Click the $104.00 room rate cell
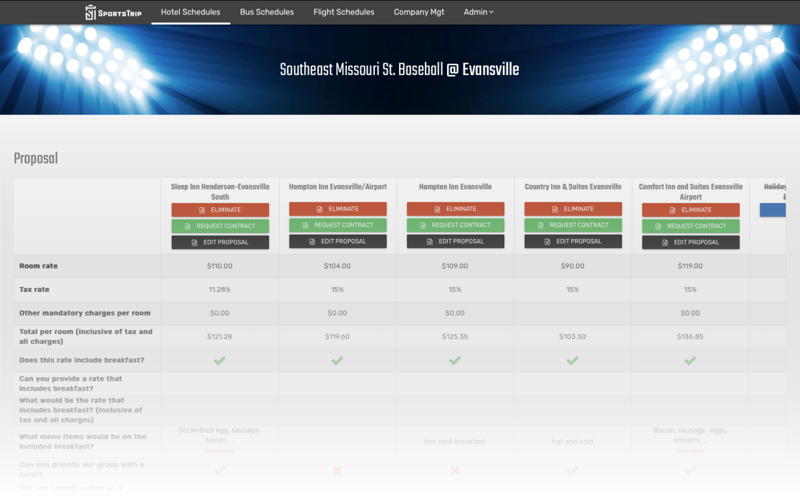The image size is (800, 500). coord(337,266)
